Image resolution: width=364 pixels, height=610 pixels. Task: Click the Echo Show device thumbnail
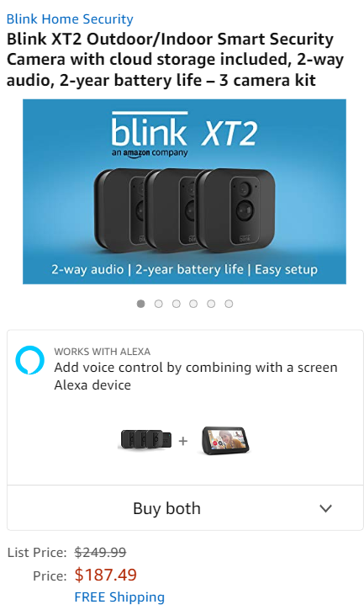[x=225, y=441]
